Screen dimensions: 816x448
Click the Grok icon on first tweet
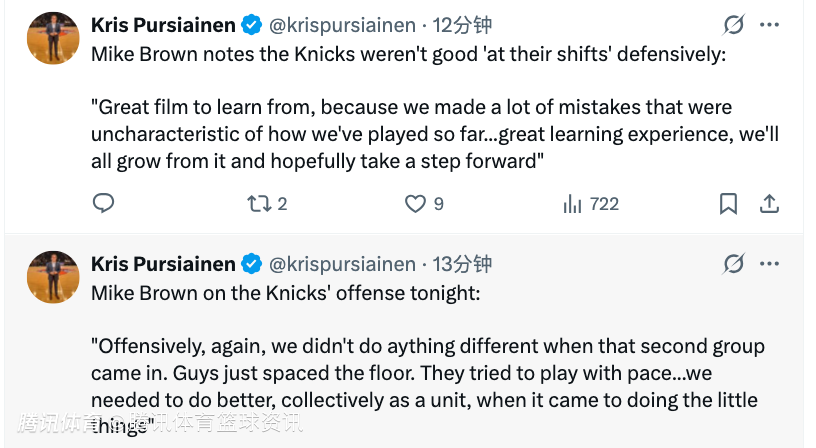click(733, 25)
